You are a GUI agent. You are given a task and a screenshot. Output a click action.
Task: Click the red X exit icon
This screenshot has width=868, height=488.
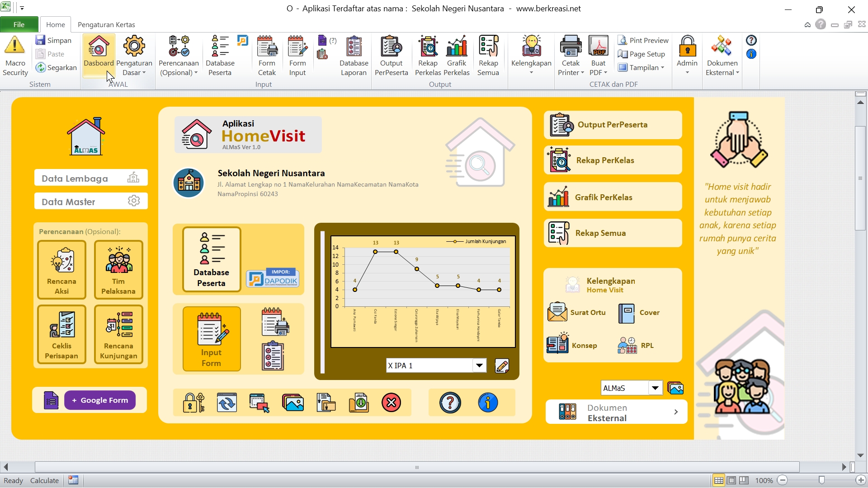tap(391, 403)
